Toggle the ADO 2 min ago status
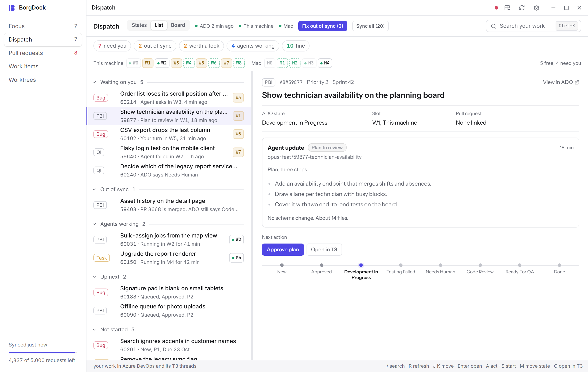588x372 pixels. point(214,26)
